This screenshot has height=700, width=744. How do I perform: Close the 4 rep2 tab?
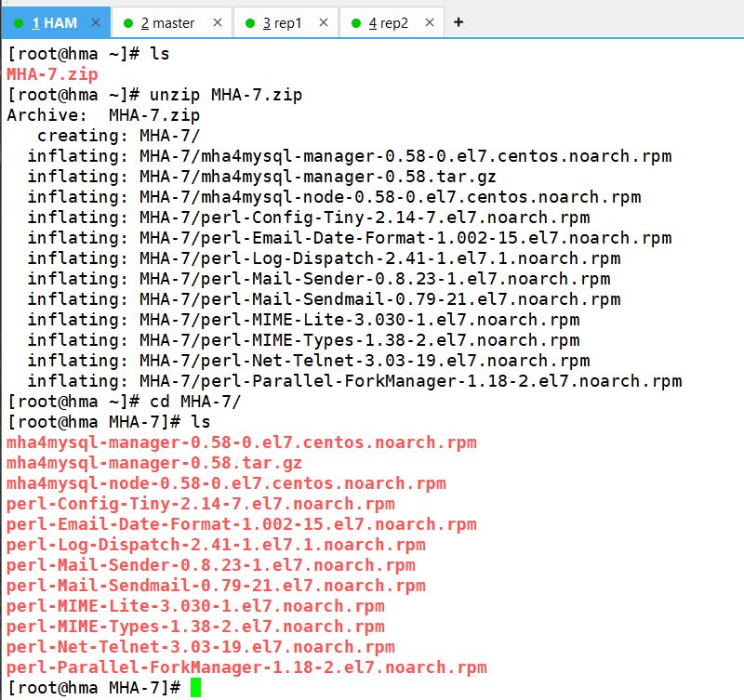tap(430, 22)
